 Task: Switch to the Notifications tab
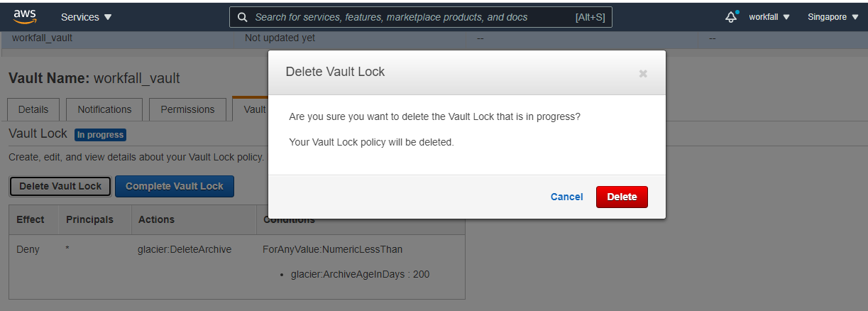104,109
